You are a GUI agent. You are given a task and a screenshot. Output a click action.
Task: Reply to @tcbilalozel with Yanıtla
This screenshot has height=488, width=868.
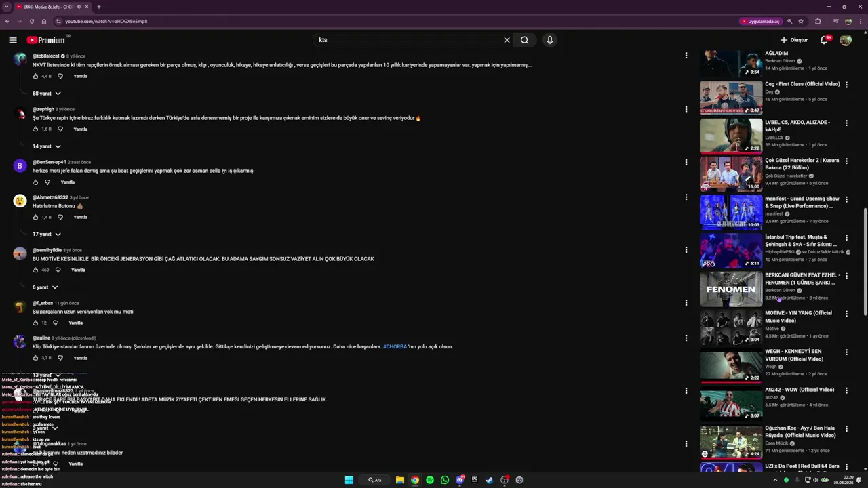click(80, 76)
